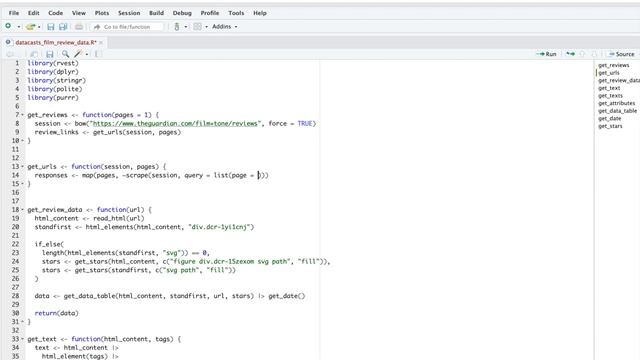Open the Build menu
This screenshot has width=640, height=360.
click(156, 13)
